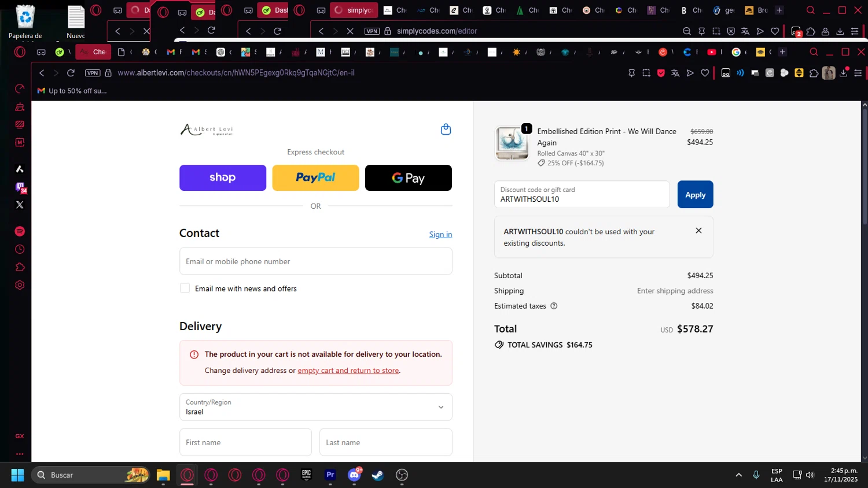Focus the First name field
868x488 pixels.
[x=245, y=442]
